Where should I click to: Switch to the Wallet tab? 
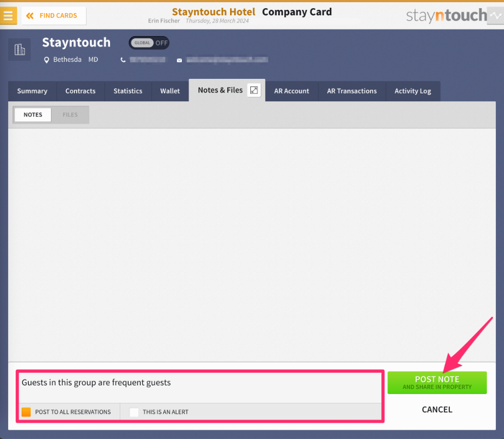[170, 91]
